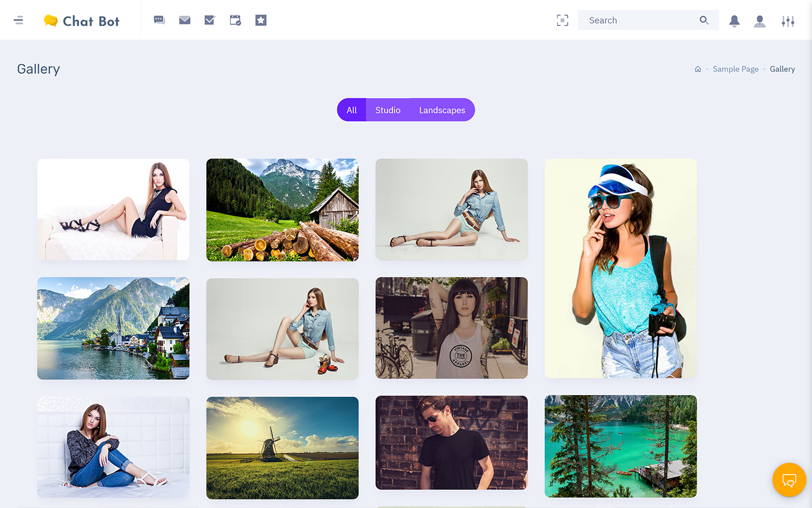This screenshot has height=508, width=812.
Task: Open the windmill sunset landscape thumbnail
Action: (x=283, y=448)
